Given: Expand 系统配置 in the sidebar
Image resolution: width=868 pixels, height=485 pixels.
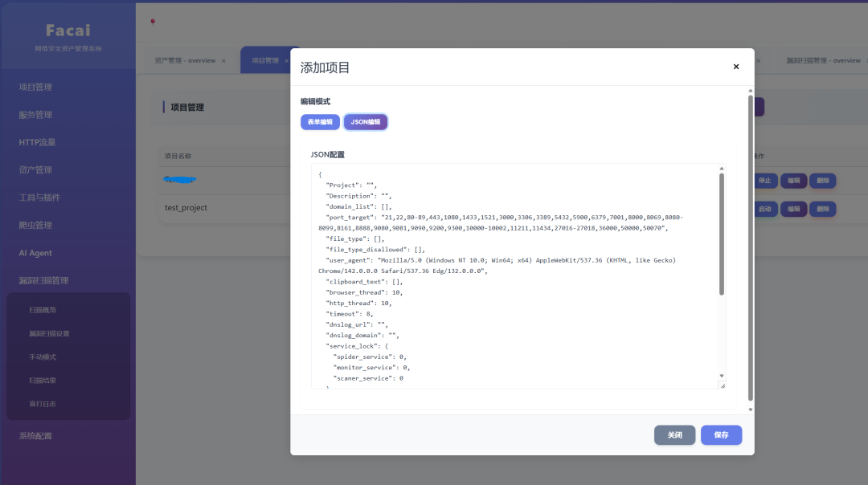Looking at the screenshot, I should 35,436.
